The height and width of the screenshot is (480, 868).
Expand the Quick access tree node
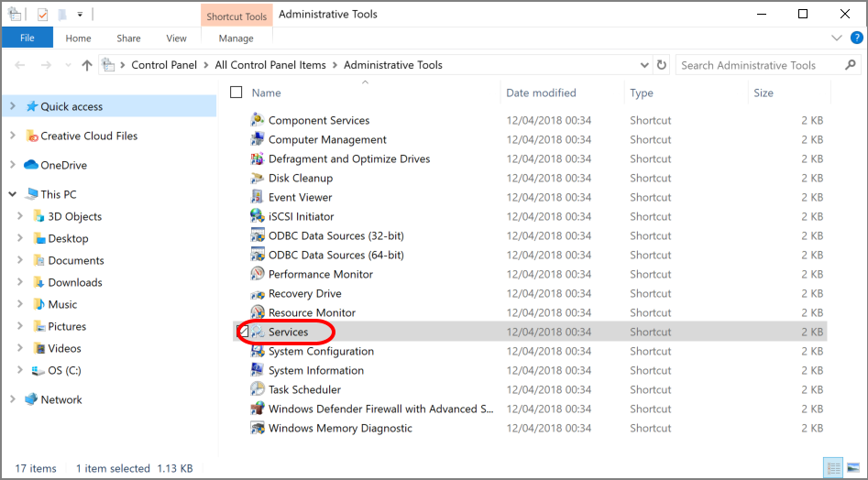(x=13, y=106)
